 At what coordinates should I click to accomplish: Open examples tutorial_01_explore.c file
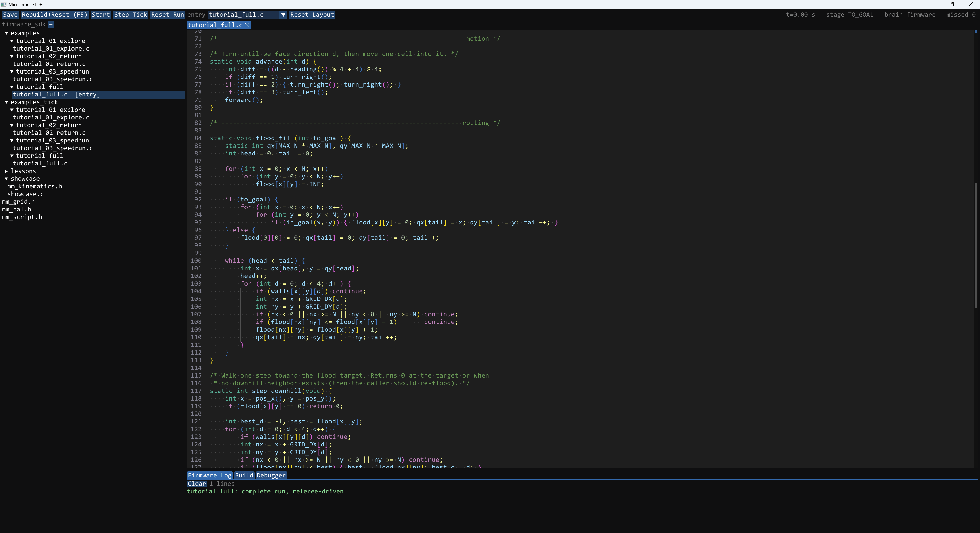click(x=51, y=48)
